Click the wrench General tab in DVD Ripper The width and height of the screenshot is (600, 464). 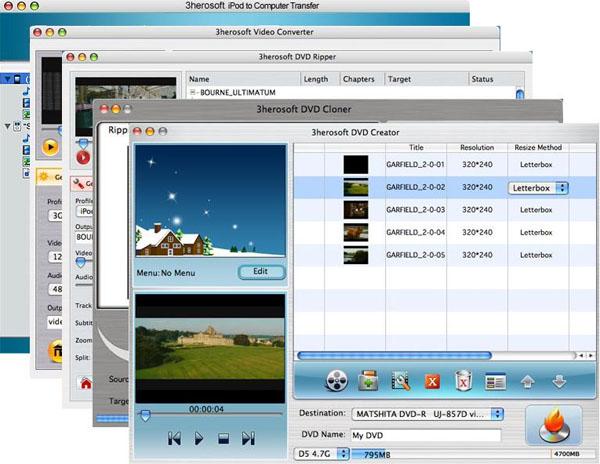tap(82, 184)
